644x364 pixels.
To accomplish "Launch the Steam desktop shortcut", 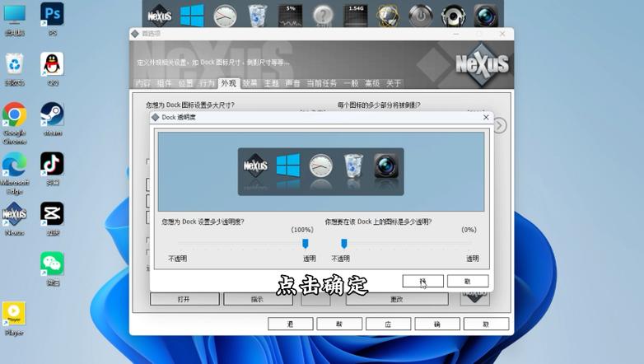I will click(x=52, y=119).
